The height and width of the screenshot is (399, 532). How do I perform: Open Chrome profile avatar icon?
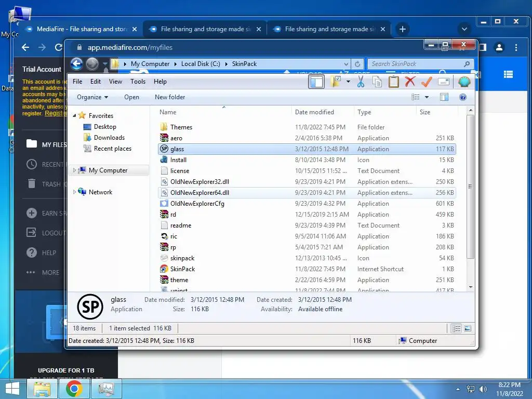click(x=499, y=47)
